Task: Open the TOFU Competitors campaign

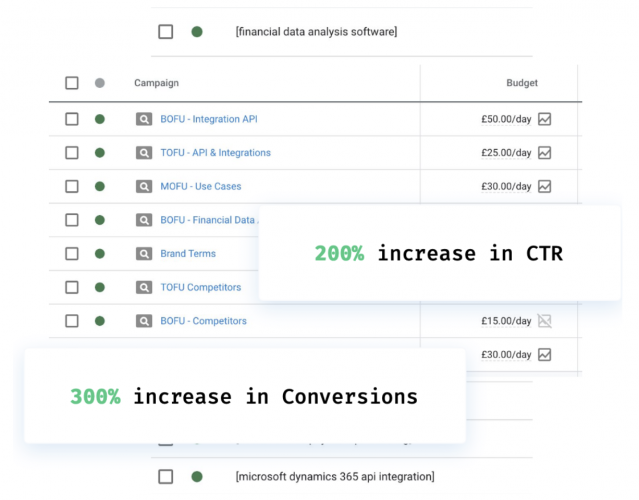Action: coord(201,287)
